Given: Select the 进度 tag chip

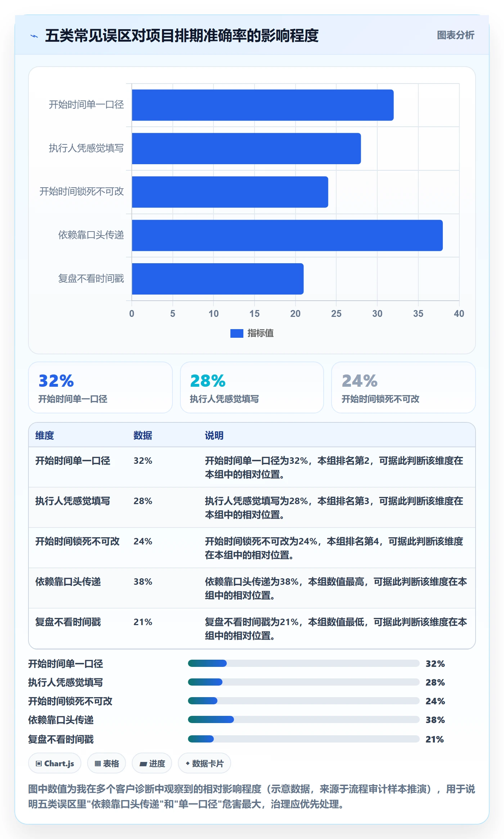Looking at the screenshot, I should [x=152, y=763].
